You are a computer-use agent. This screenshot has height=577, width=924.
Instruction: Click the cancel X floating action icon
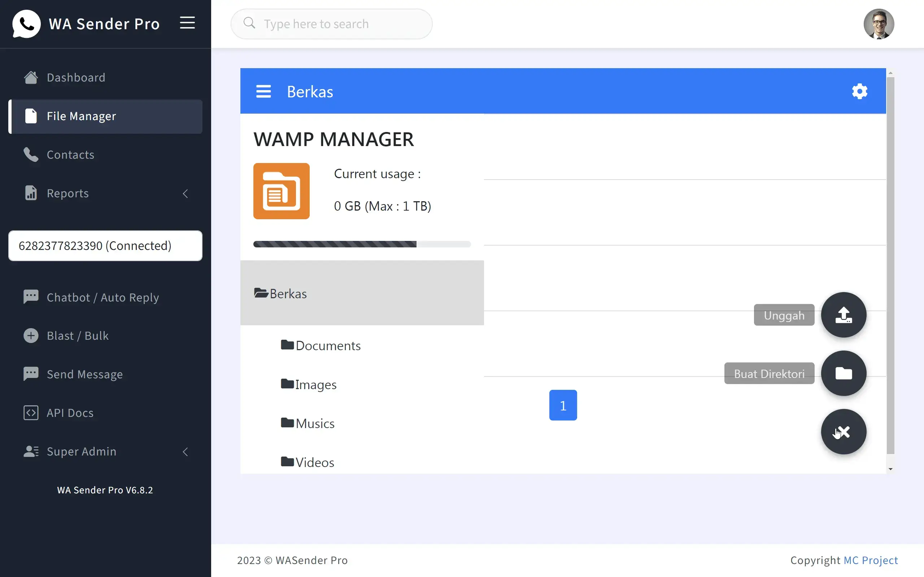[844, 432]
